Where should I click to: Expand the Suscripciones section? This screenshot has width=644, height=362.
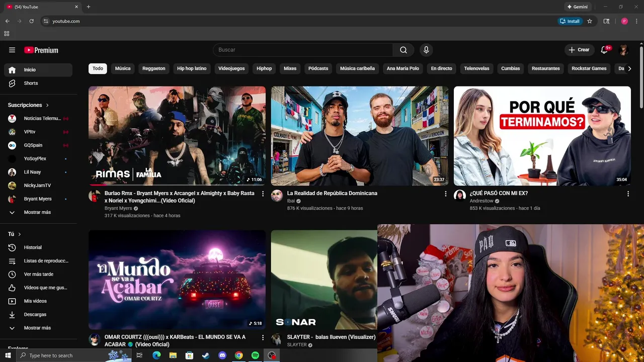click(x=29, y=105)
